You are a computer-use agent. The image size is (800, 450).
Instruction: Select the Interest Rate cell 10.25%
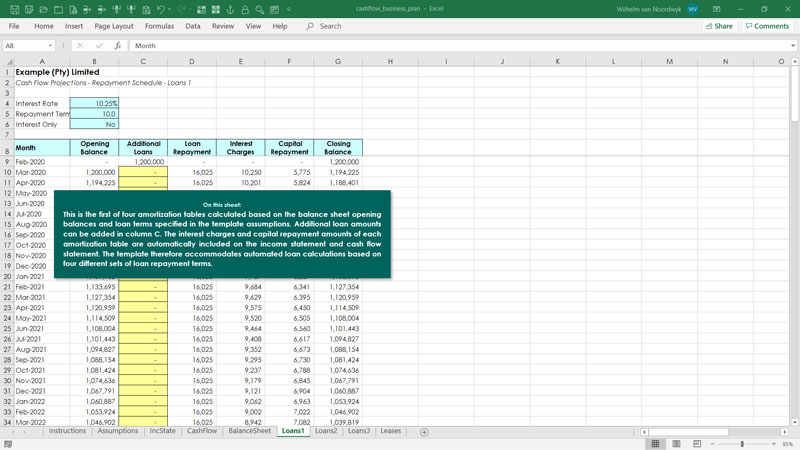(94, 103)
